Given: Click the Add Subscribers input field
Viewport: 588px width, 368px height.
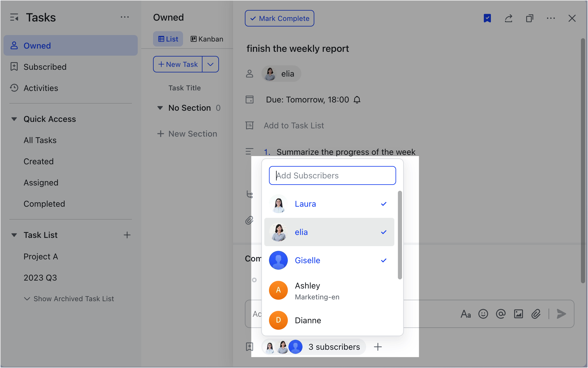Looking at the screenshot, I should (332, 175).
